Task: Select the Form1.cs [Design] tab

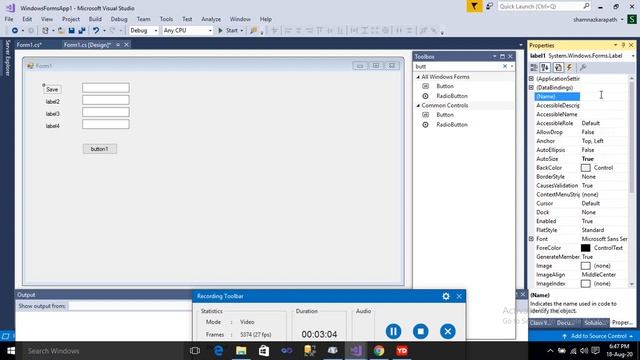Action: tap(87, 45)
